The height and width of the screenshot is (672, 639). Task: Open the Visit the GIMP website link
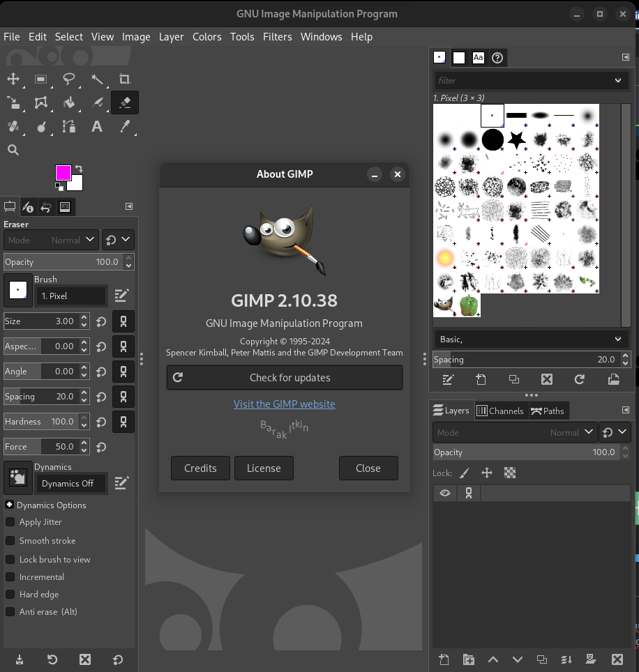point(285,404)
